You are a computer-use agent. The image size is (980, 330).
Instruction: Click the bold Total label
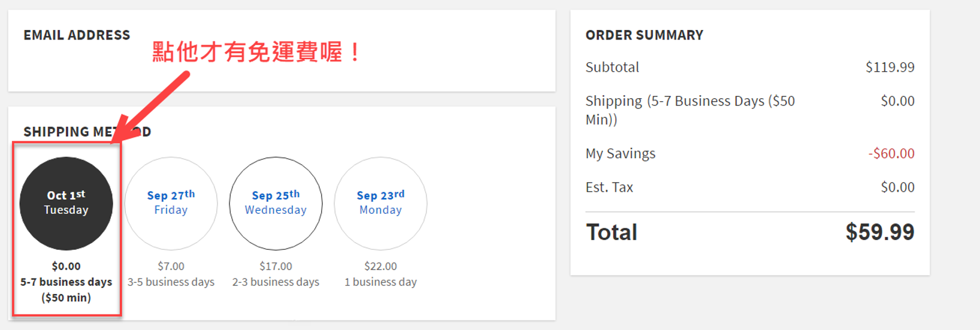tap(612, 232)
